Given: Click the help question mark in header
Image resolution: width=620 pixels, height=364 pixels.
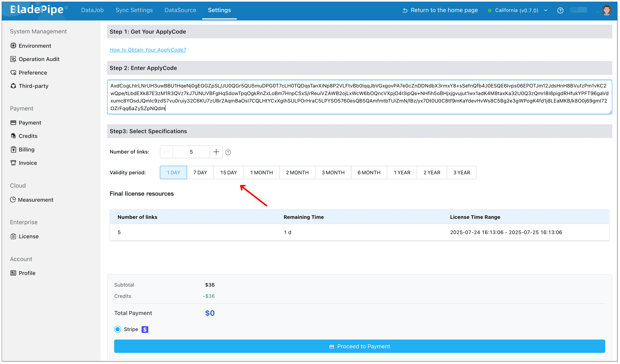Looking at the screenshot, I should pos(560,10).
